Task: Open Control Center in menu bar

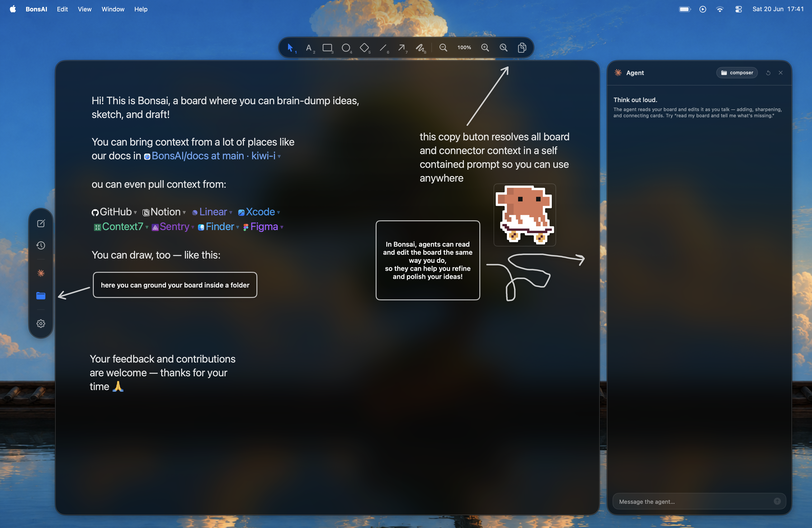Action: pos(738,9)
